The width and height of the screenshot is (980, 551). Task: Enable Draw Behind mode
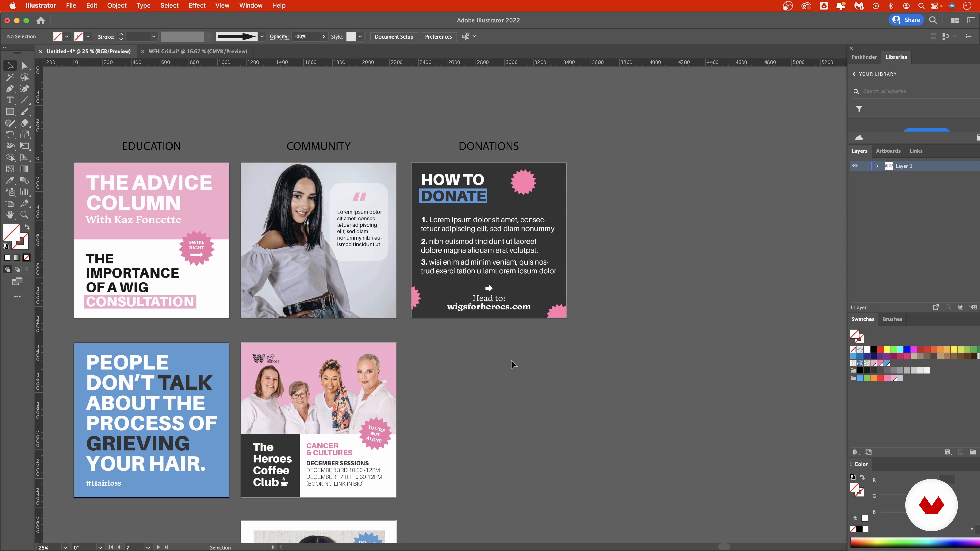(17, 269)
